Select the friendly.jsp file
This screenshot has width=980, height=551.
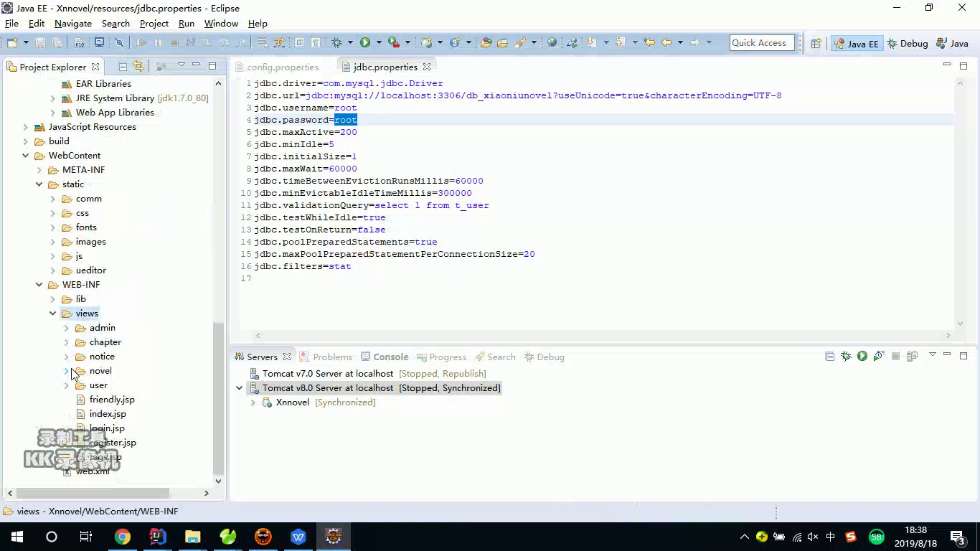112,400
